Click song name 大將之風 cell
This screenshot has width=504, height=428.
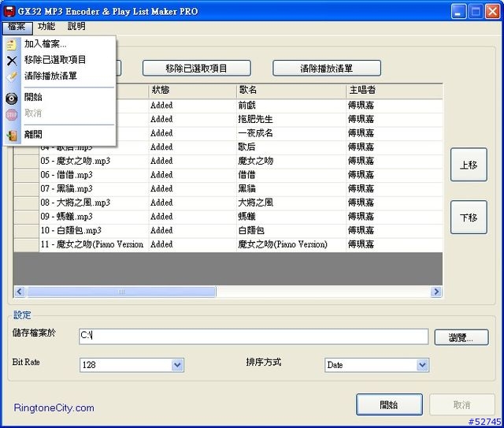pyautogui.click(x=291, y=203)
